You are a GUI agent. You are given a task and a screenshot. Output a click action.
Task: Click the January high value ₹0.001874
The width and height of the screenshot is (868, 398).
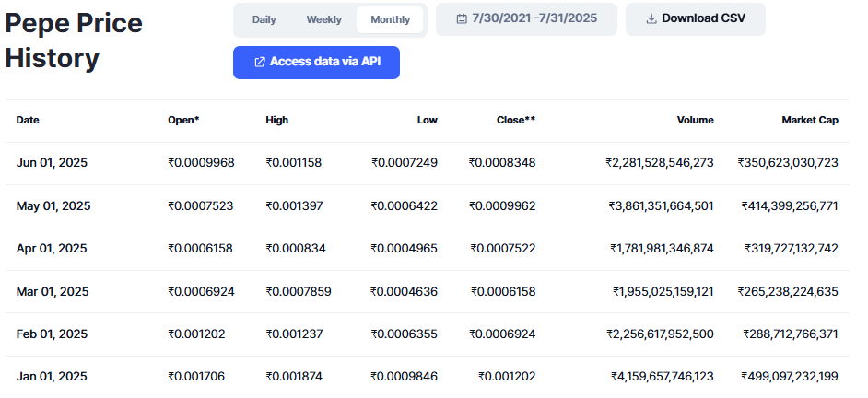[x=294, y=377]
